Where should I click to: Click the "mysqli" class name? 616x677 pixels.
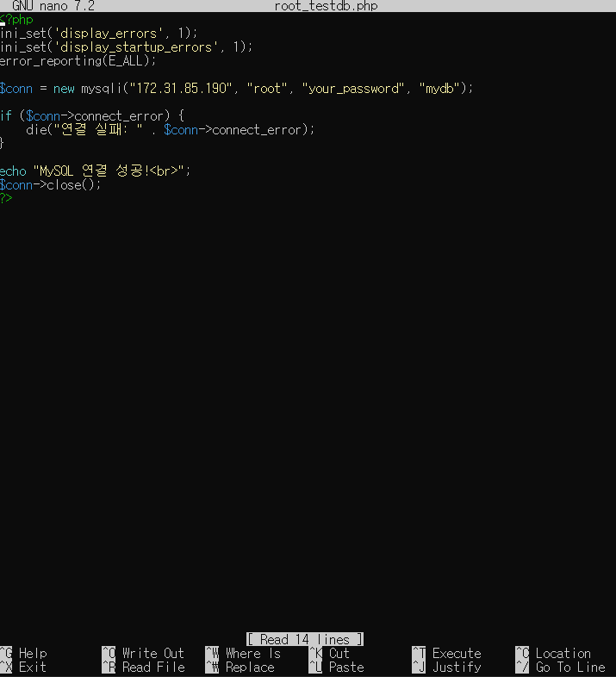tap(102, 89)
